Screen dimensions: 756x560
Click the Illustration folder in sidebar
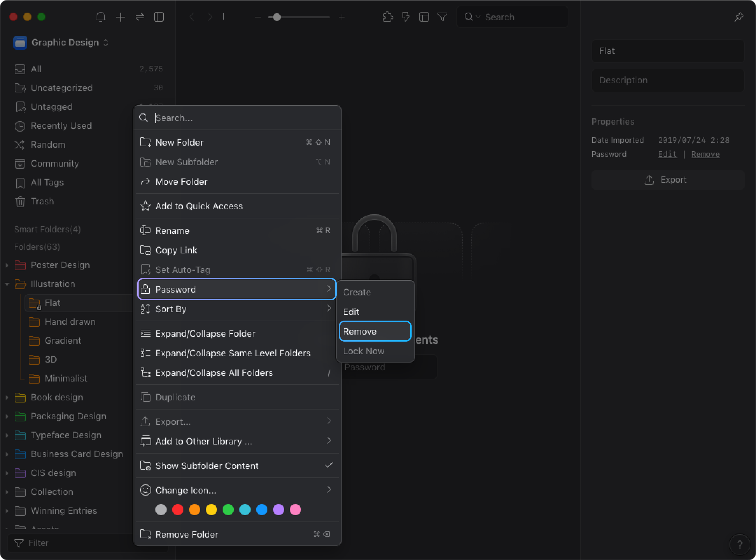point(52,284)
